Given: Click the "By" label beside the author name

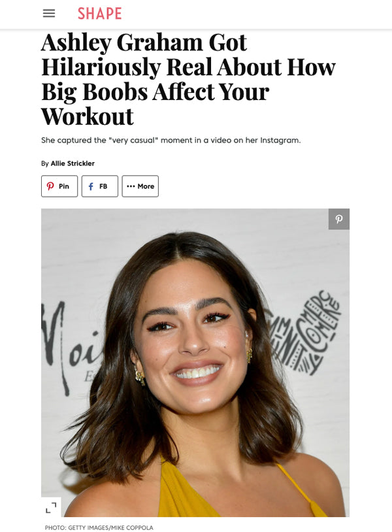Looking at the screenshot, I should coord(45,163).
